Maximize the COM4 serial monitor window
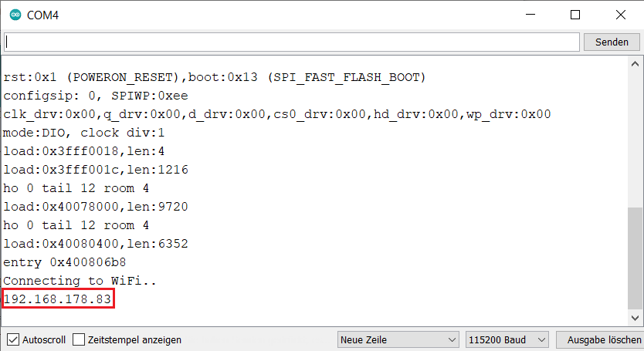Screen dimensions: 644x351 coord(575,15)
